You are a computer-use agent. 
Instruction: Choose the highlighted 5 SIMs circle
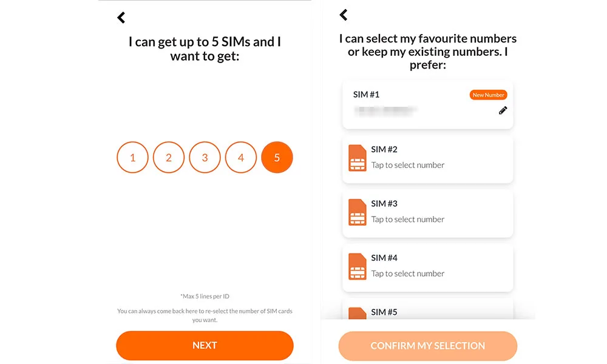(x=277, y=157)
